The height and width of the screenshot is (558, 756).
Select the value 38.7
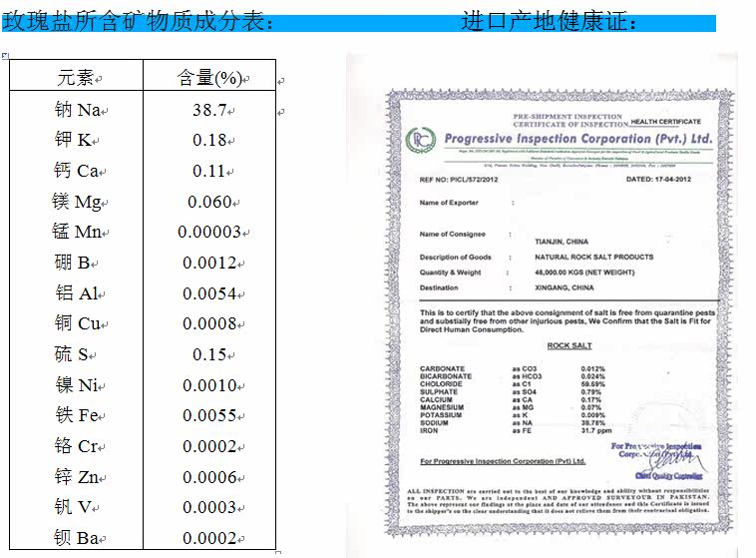pyautogui.click(x=209, y=110)
